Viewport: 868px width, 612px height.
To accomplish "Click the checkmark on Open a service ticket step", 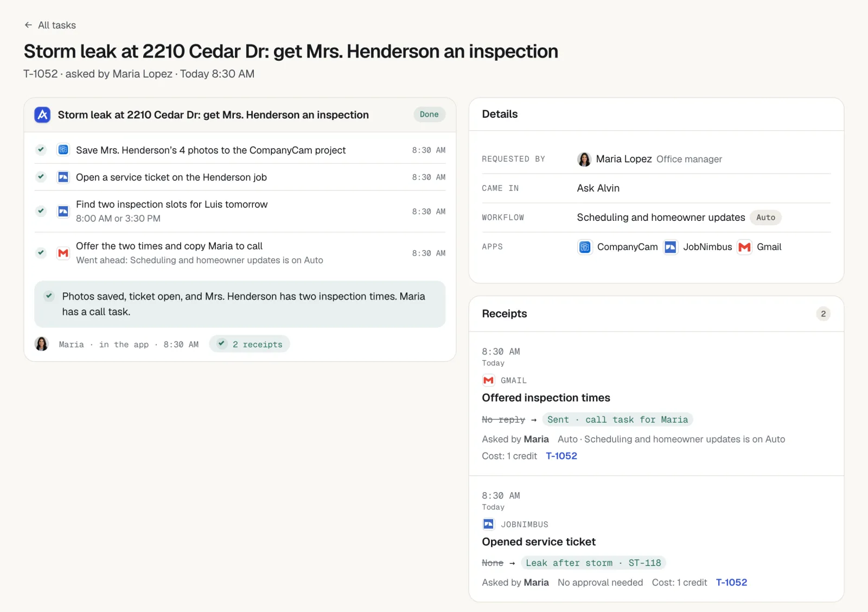I will [41, 177].
